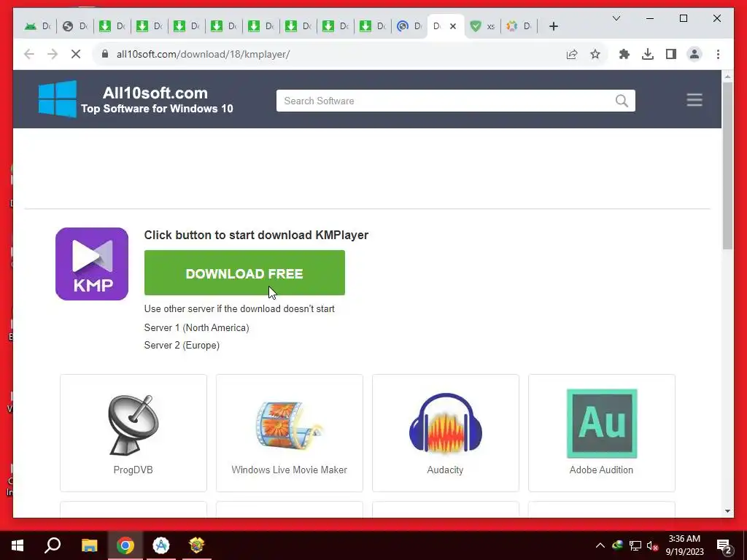
Task: Click the ProgDVB satellite dish icon
Action: [x=133, y=424]
